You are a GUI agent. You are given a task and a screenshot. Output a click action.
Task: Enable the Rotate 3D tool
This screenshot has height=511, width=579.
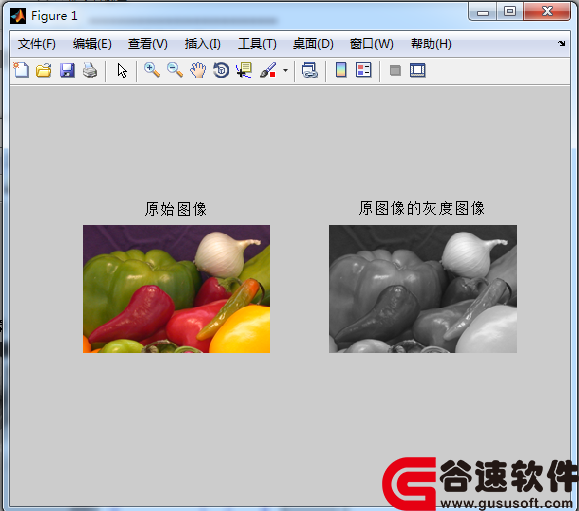221,70
